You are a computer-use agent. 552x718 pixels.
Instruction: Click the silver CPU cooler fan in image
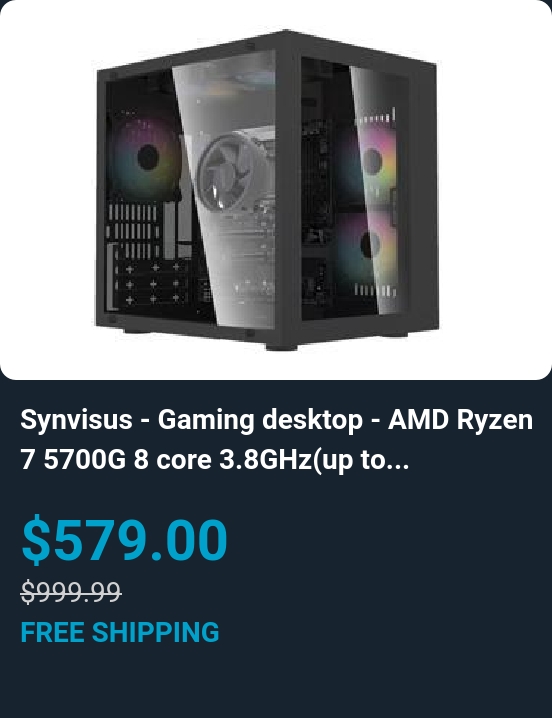225,173
